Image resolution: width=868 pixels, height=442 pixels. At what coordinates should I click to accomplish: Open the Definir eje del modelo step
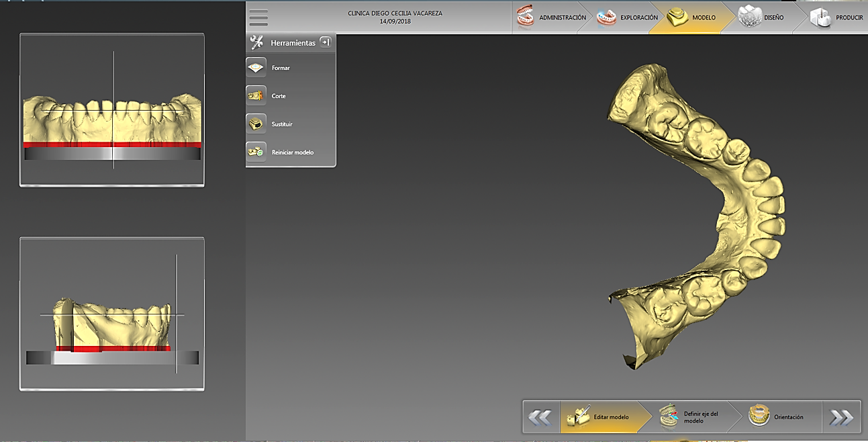click(689, 417)
